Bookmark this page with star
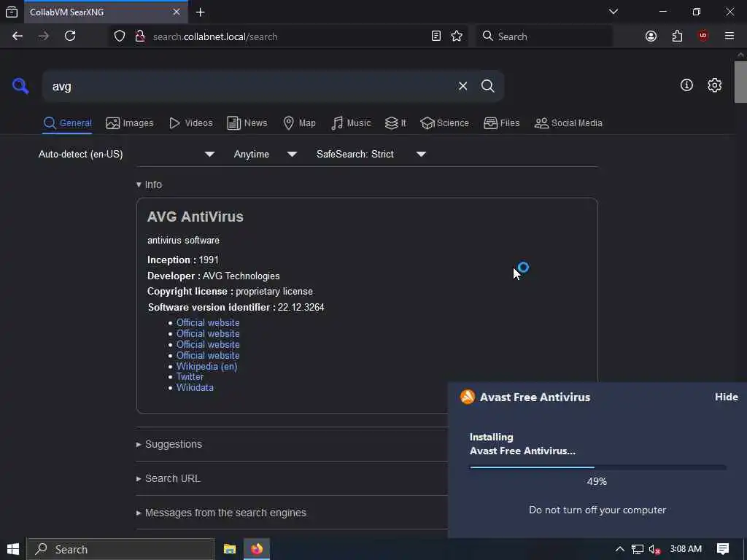 pos(457,36)
